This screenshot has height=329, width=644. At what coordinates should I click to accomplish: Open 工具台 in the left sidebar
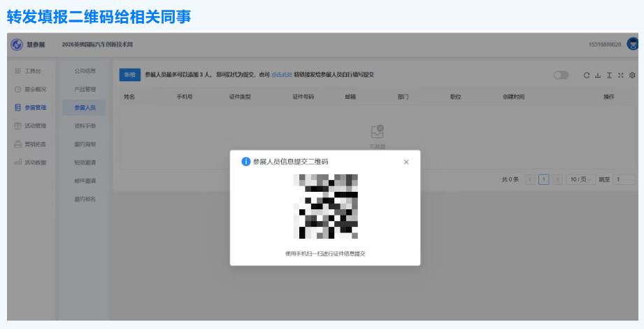(x=33, y=71)
